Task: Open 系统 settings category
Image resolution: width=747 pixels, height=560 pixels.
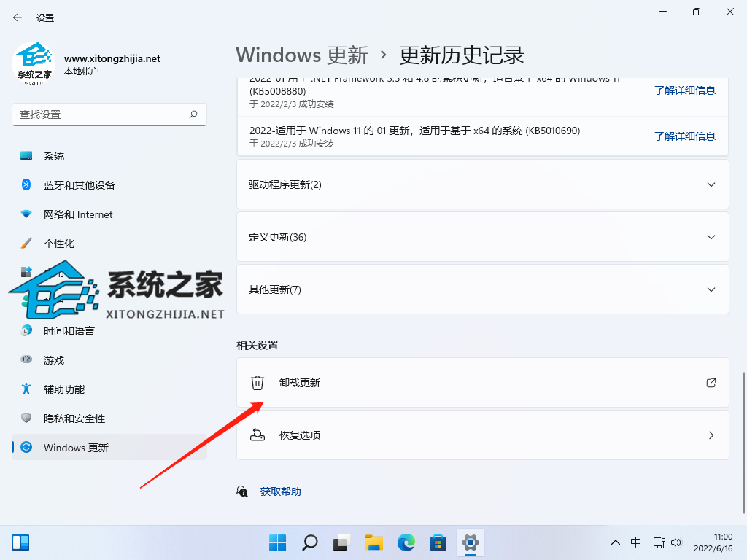Action: (109, 156)
